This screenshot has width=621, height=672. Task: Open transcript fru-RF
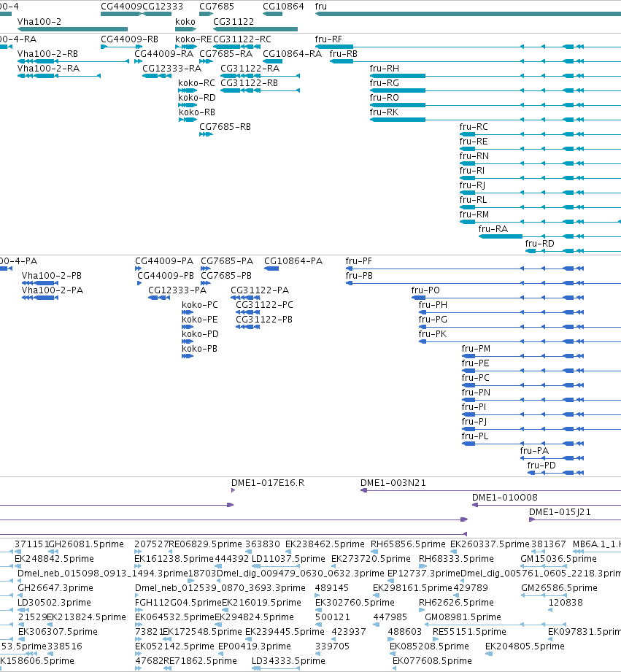click(328, 39)
